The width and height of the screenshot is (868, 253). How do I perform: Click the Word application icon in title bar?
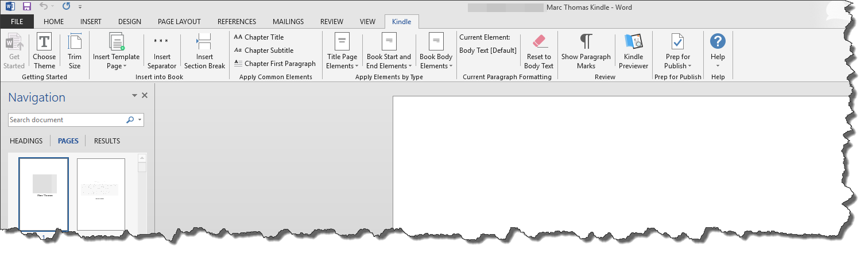pos(10,7)
